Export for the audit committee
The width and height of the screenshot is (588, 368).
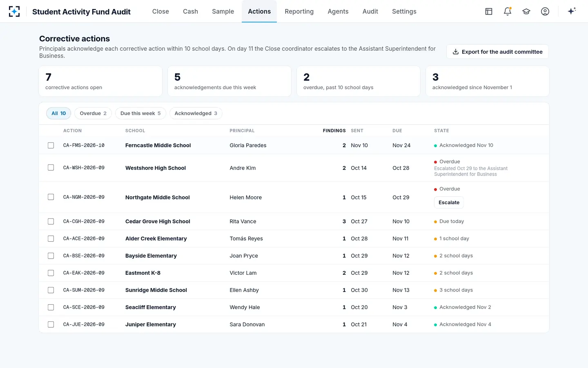coord(497,52)
